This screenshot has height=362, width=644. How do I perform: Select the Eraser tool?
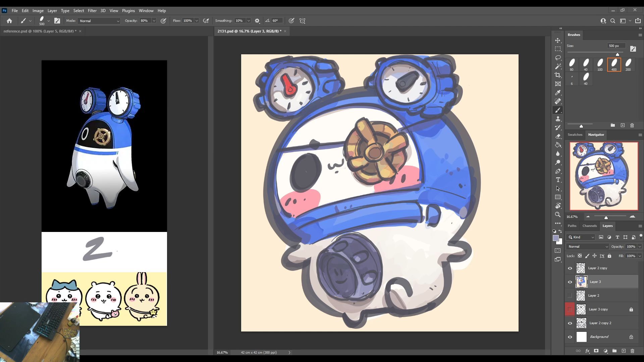coord(558,136)
